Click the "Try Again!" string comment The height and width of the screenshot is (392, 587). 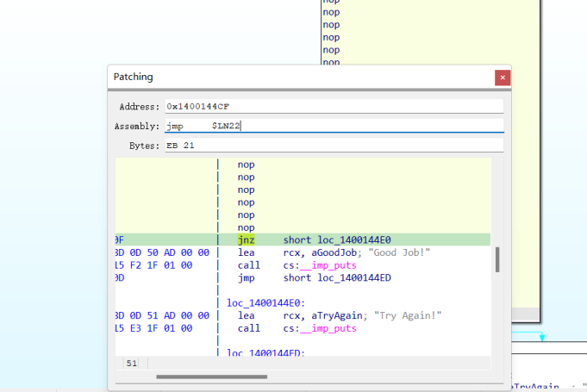pyautogui.click(x=408, y=315)
